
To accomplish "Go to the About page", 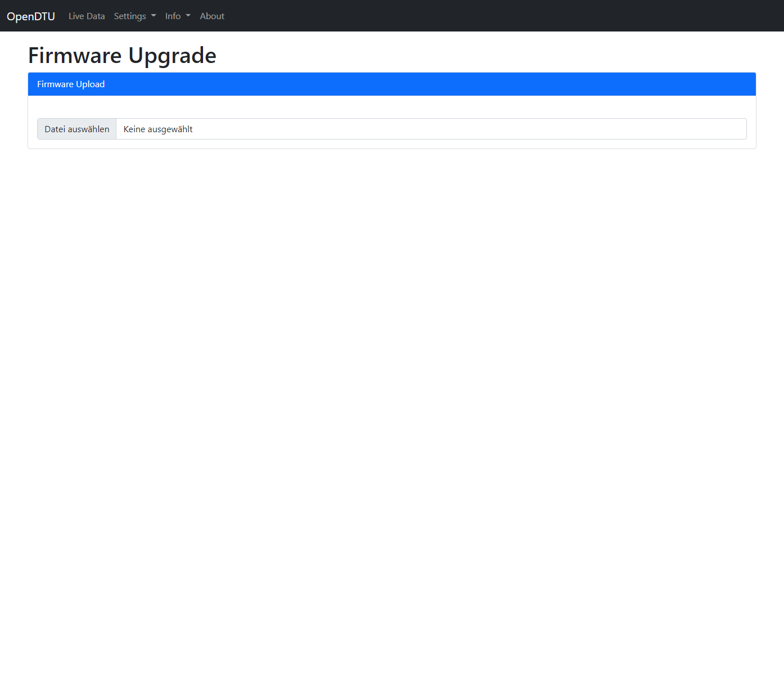I will click(212, 16).
